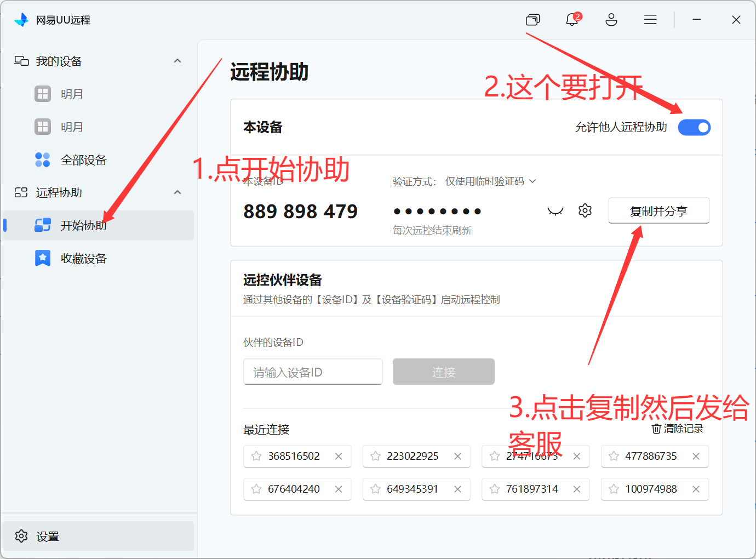
Task: Star device 649345391 as favorite
Action: tap(375, 489)
